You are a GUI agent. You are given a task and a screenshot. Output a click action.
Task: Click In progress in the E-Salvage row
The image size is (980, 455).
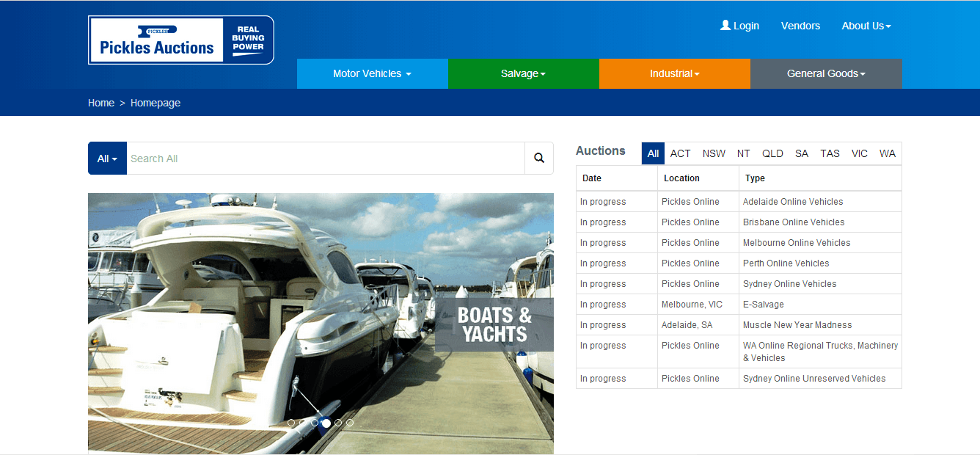[x=603, y=305]
